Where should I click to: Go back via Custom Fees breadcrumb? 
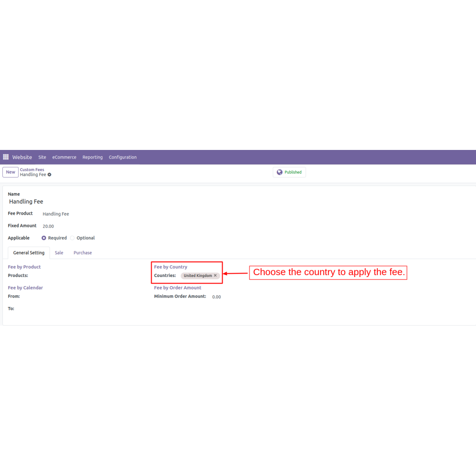[x=32, y=169]
